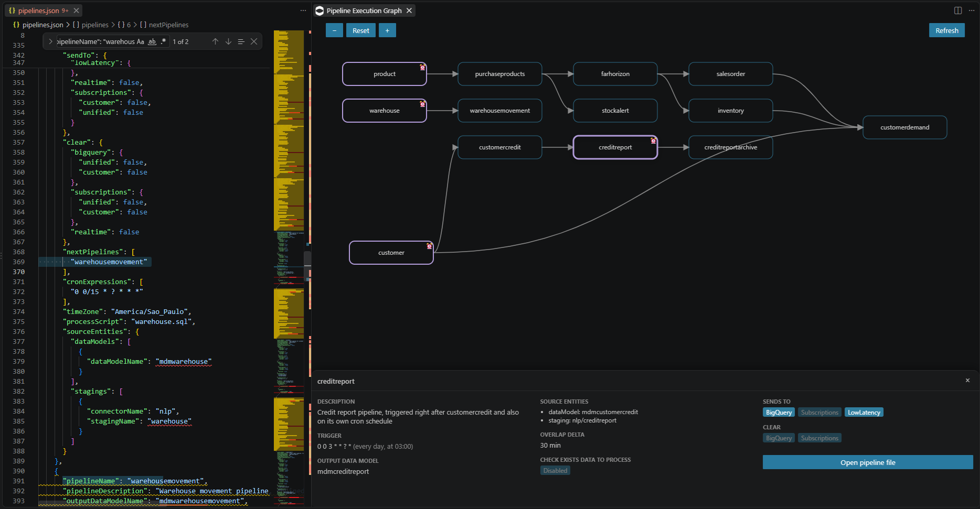Click the "warehouse.sql" value
The height and width of the screenshot is (509, 980).
[161, 322]
